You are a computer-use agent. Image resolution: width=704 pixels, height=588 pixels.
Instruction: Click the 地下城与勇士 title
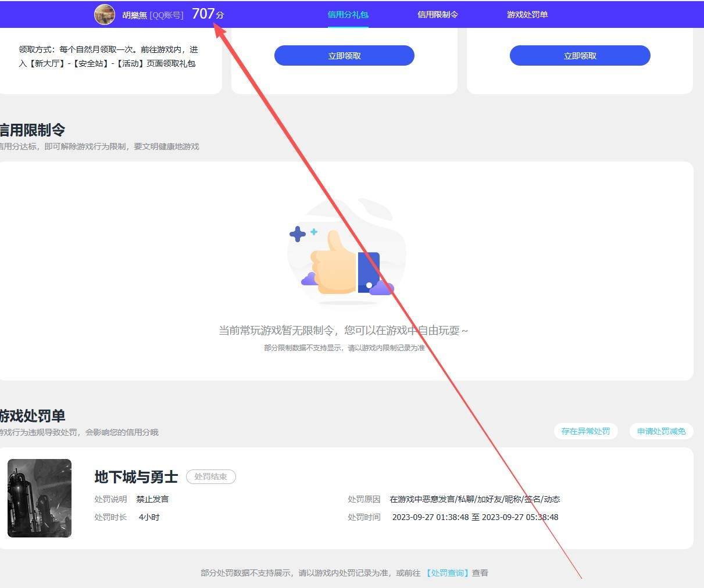[x=136, y=477]
